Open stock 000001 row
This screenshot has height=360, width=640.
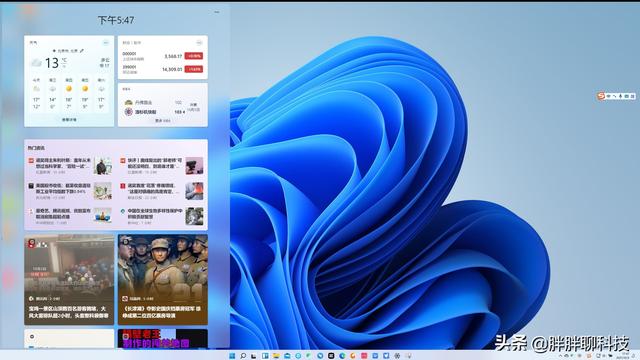(162, 56)
